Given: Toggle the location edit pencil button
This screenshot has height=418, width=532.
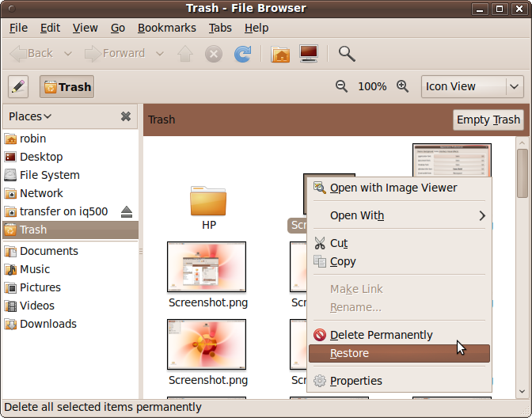Looking at the screenshot, I should pos(18,87).
